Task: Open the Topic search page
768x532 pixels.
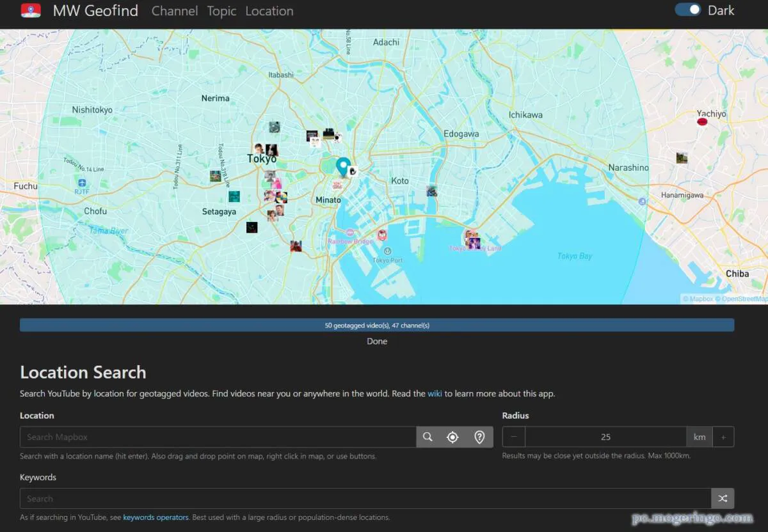Action: tap(221, 11)
